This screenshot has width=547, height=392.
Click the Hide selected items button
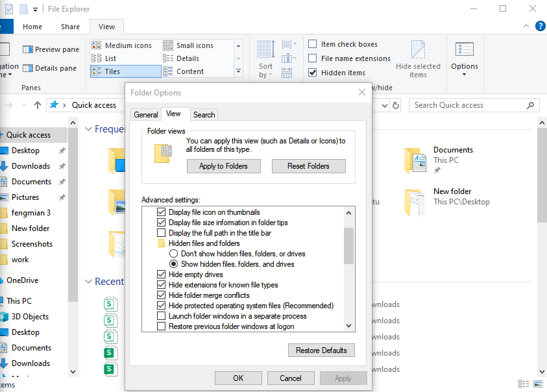point(419,58)
